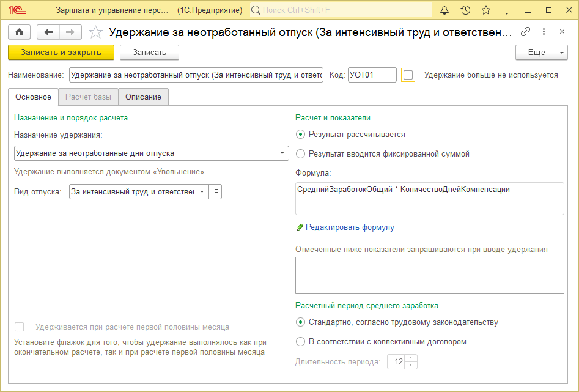This screenshot has height=392, width=579.
Task: Go to the home page icon
Action: pos(19,32)
